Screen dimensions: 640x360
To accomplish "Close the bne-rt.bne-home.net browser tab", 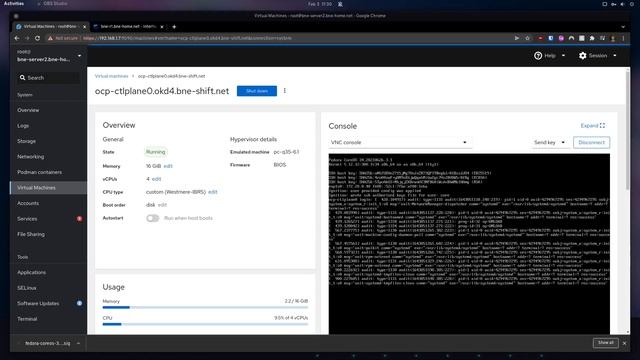I will (x=162, y=27).
